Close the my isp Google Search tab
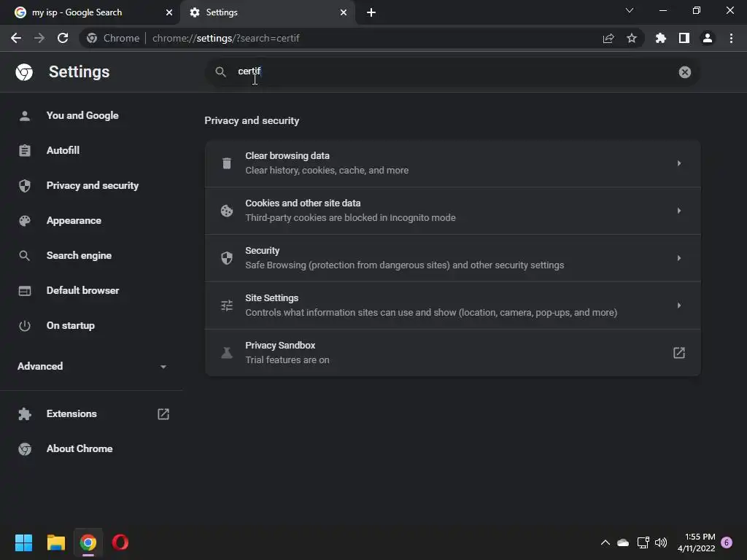The image size is (747, 560). click(169, 12)
